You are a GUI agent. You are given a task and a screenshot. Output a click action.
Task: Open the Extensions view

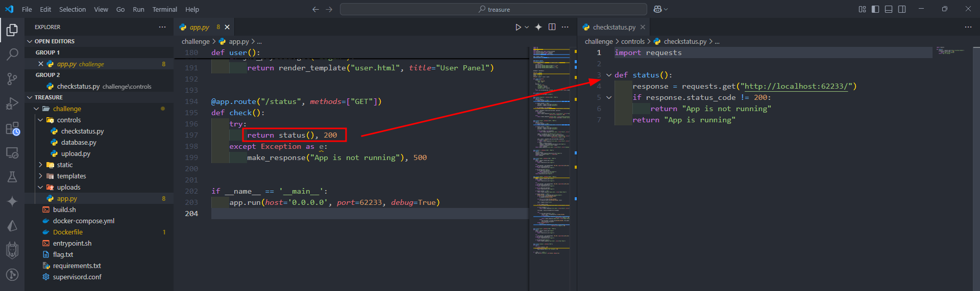[x=12, y=128]
